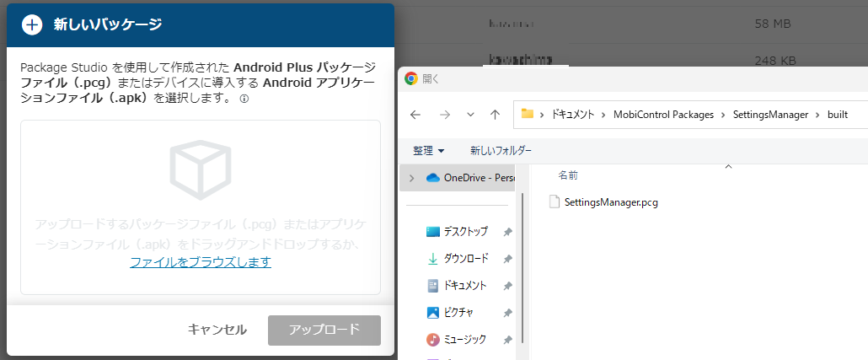868x360 pixels.
Task: Click the ミュージック music icon
Action: pyautogui.click(x=433, y=340)
